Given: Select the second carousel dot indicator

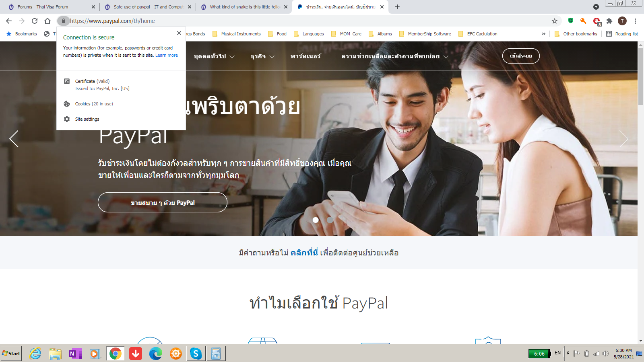Looking at the screenshot, I should [x=330, y=220].
